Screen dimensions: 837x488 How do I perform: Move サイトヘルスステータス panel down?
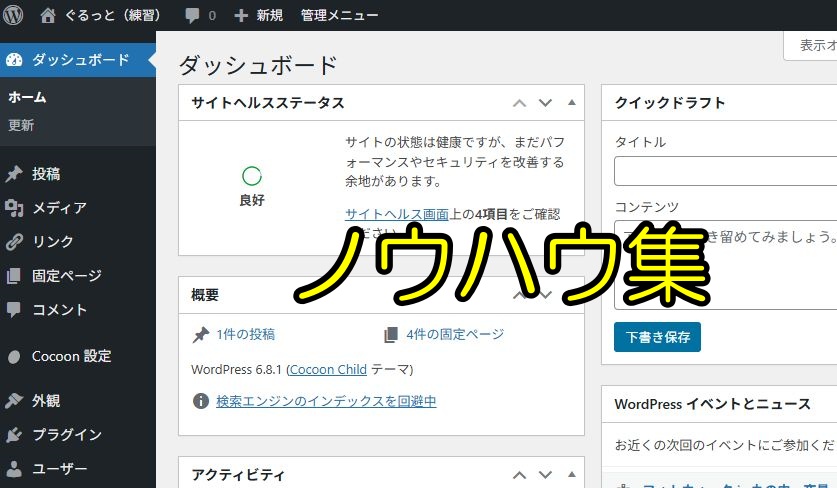(x=545, y=103)
